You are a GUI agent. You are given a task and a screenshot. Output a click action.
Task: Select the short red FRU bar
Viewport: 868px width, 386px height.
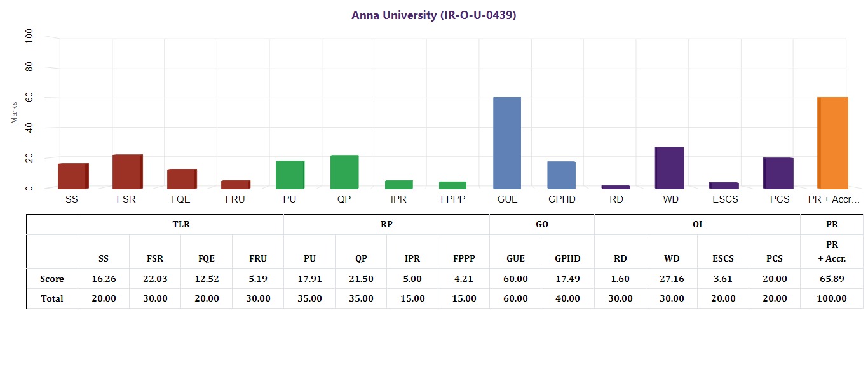(x=236, y=185)
